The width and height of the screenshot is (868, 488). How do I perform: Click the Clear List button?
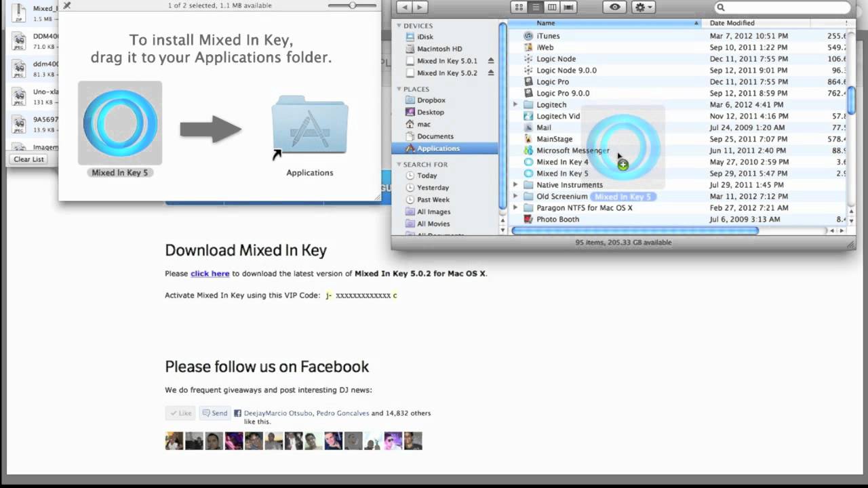(28, 159)
